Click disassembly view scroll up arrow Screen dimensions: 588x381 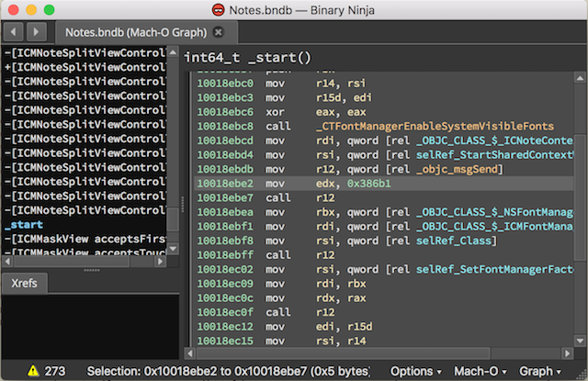pos(580,78)
